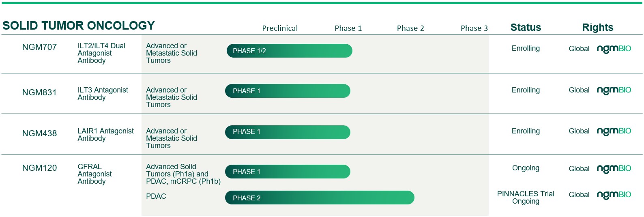Select the PHASE 1 bar for NGM438
The width and height of the screenshot is (644, 217).
[x=288, y=132]
